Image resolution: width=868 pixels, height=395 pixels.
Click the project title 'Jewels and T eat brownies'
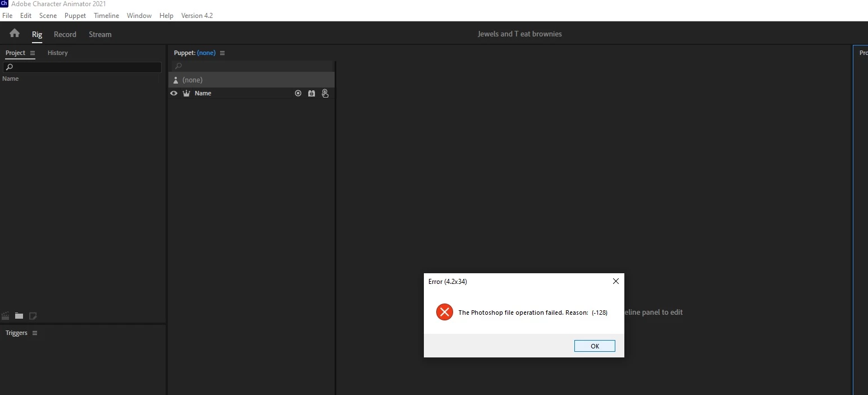click(519, 34)
